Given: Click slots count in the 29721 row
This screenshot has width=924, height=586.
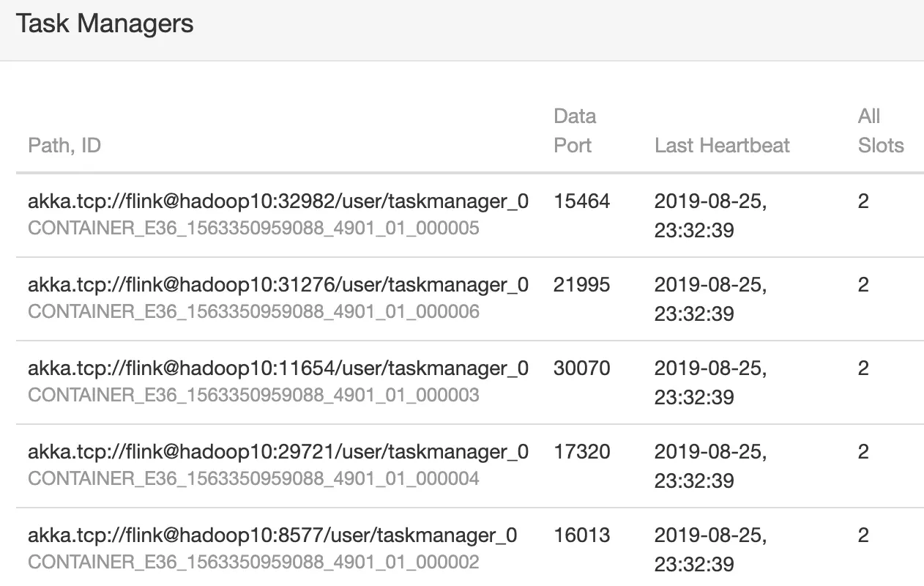Looking at the screenshot, I should (863, 452).
